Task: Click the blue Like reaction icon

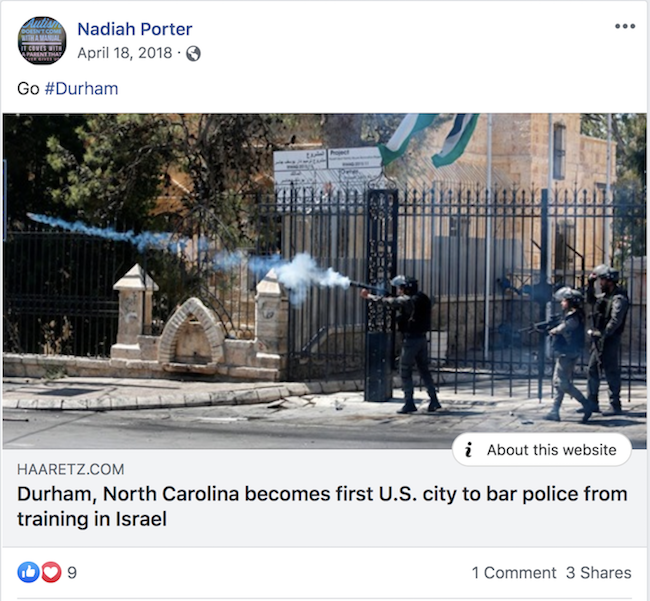Action: click(x=28, y=572)
